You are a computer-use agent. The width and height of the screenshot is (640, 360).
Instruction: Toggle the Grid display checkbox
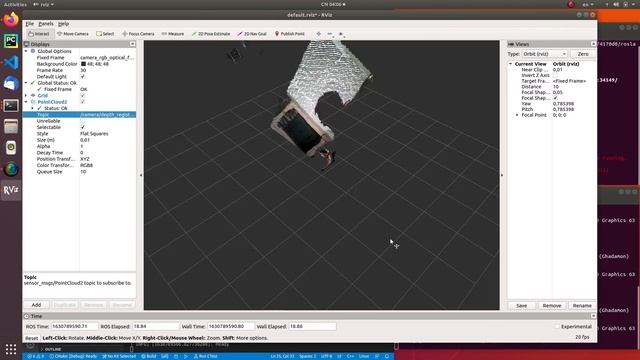[x=82, y=96]
